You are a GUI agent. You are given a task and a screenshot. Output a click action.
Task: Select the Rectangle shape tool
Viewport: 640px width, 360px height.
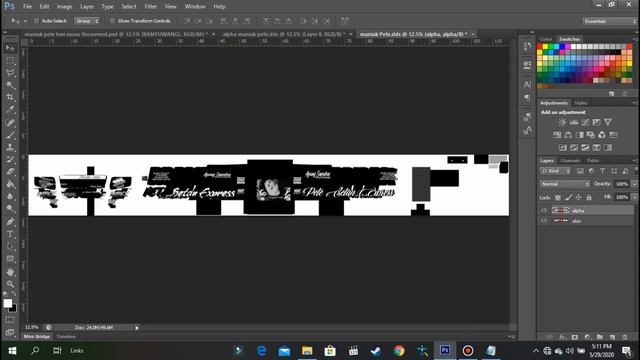tap(10, 259)
